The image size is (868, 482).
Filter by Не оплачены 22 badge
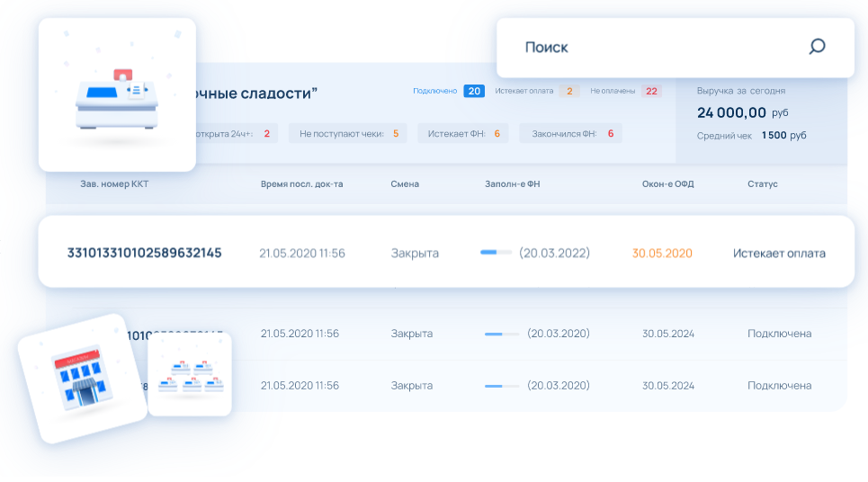pos(625,91)
